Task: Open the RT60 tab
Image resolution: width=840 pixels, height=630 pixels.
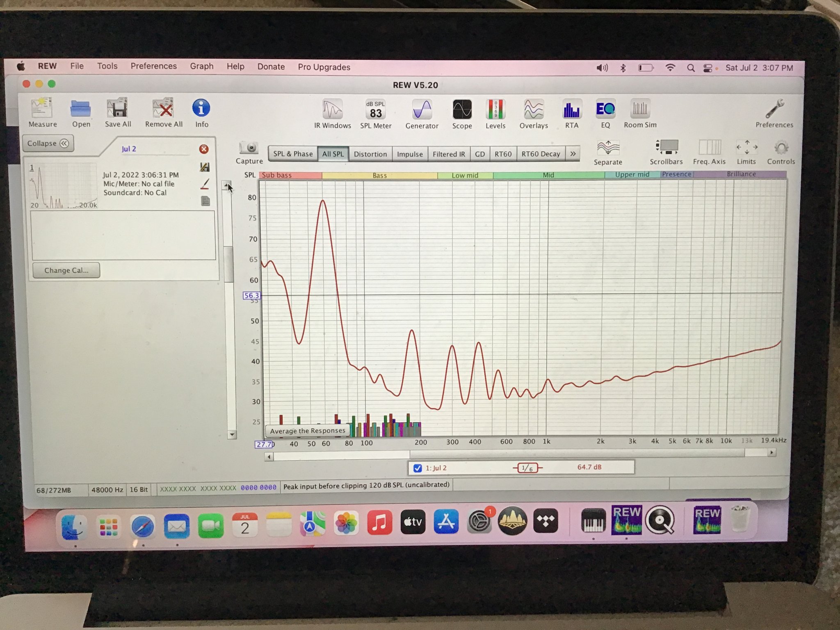Action: (x=503, y=154)
